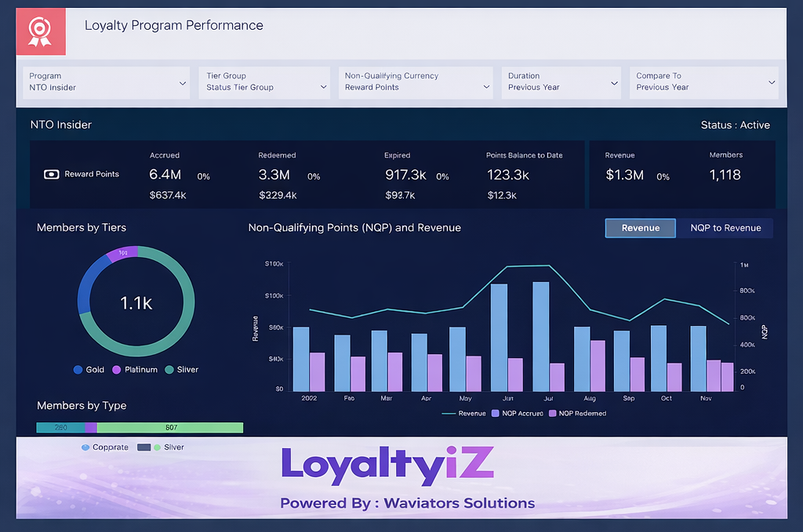The width and height of the screenshot is (803, 532).
Task: Click the tall Jul NQP Accrued bar
Action: (x=541, y=336)
